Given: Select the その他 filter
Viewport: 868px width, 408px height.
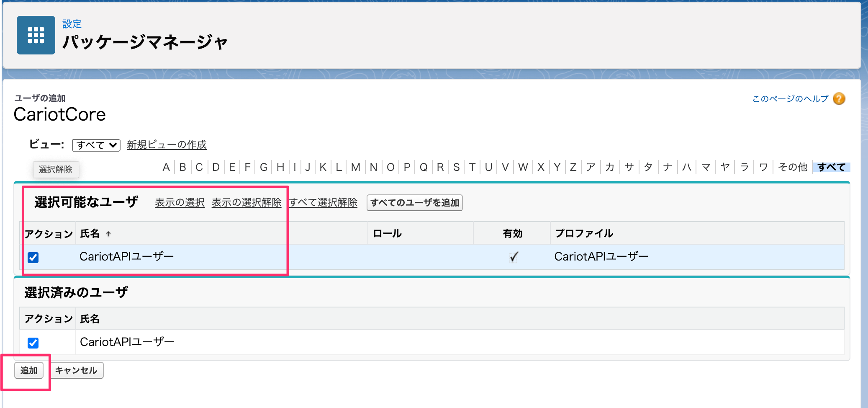Looking at the screenshot, I should point(792,167).
